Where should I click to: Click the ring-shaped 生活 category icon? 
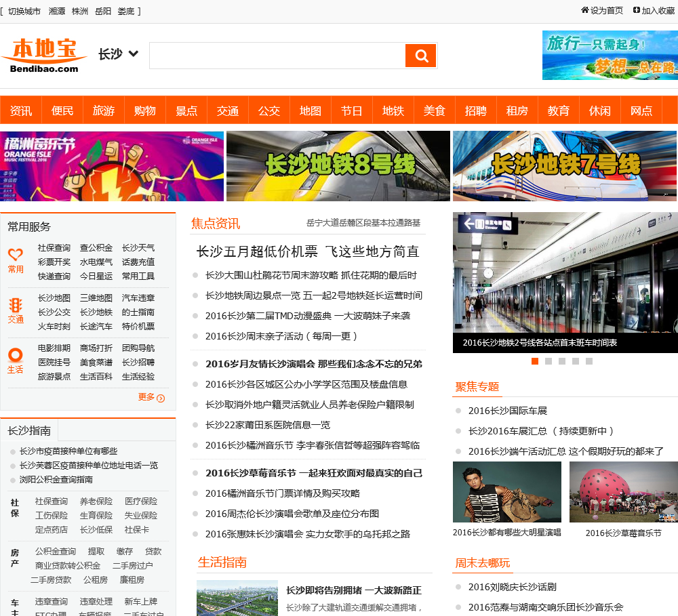click(15, 355)
